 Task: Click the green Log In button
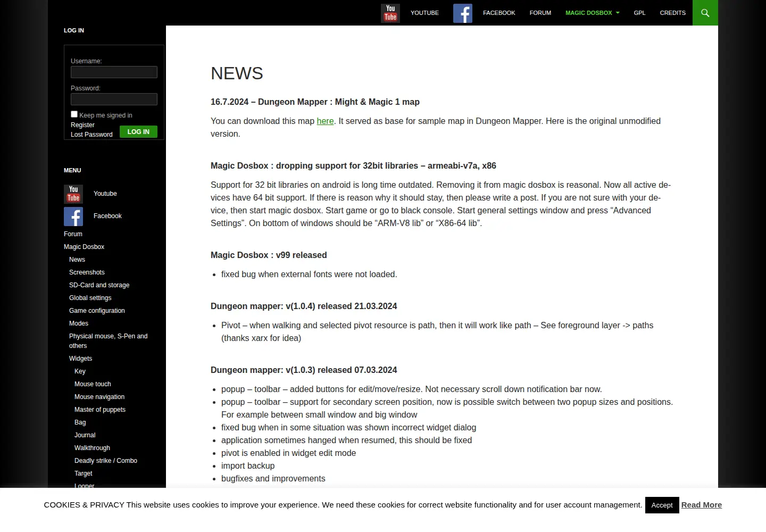(x=138, y=132)
